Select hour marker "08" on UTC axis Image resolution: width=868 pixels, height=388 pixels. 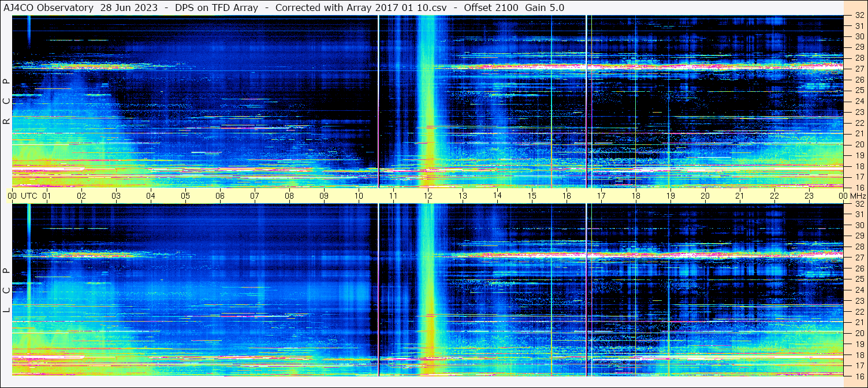coord(289,196)
